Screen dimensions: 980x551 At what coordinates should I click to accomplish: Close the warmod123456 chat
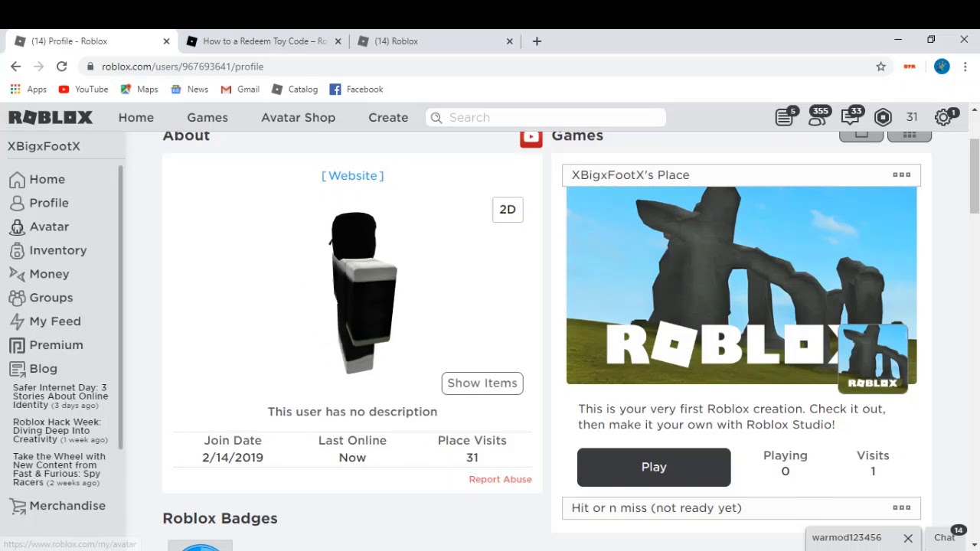click(908, 538)
